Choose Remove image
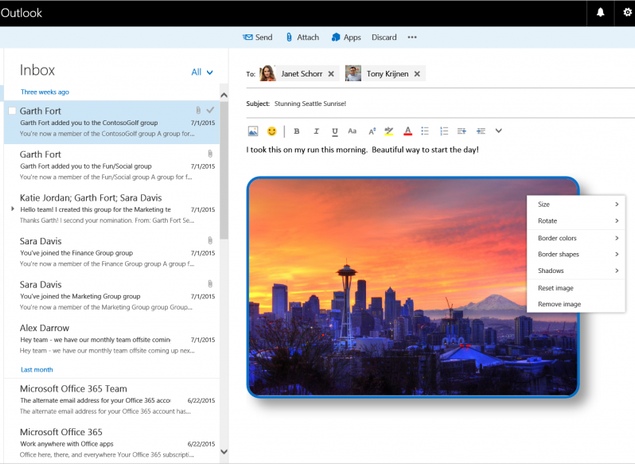This screenshot has width=635, height=464. tap(576, 304)
